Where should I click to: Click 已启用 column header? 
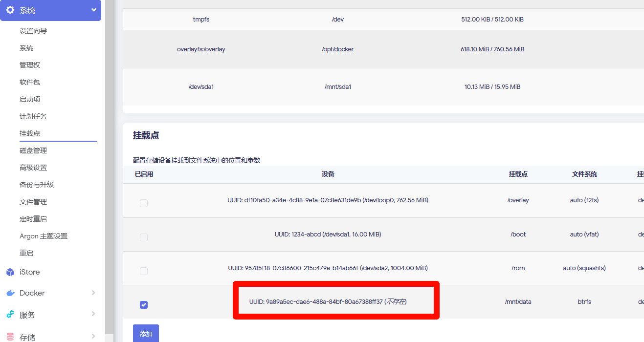(x=144, y=174)
